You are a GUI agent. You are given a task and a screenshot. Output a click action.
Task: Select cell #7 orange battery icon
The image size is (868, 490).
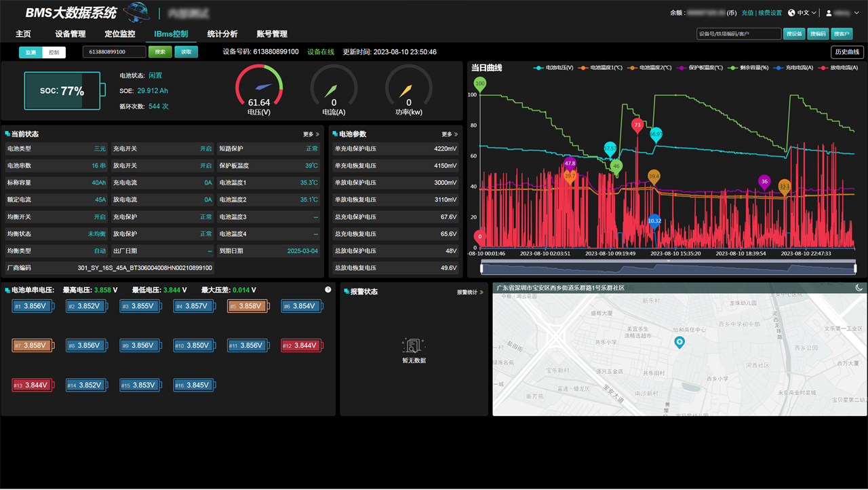32,345
